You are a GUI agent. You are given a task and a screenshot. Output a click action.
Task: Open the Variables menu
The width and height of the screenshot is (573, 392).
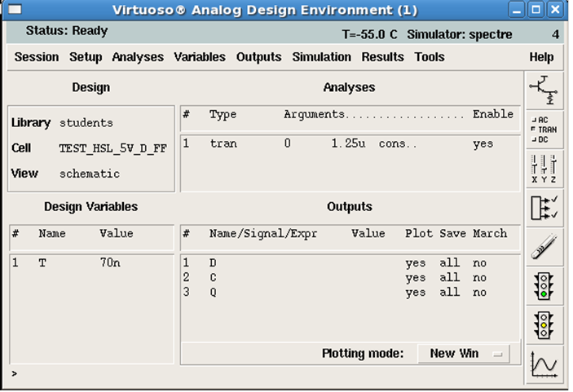200,57
